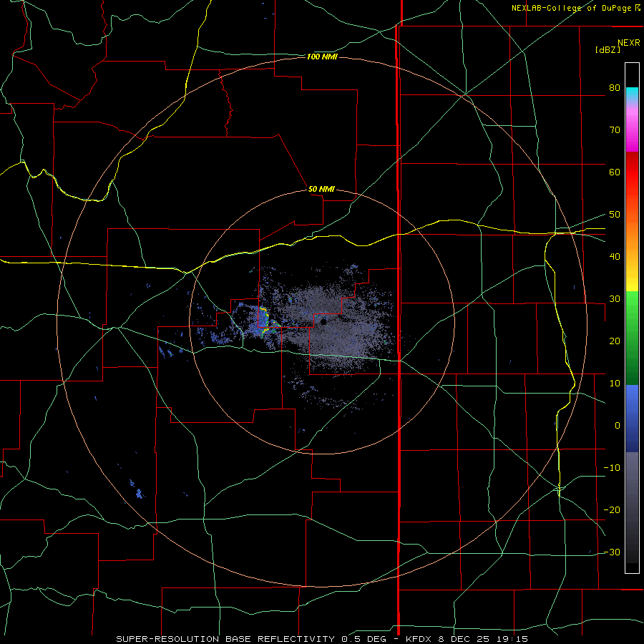Click the -10 dBZ scale value
Screen dimensions: 644x644
click(612, 467)
